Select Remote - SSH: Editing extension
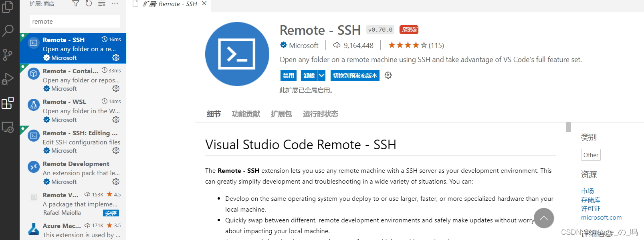Screen dimensions: 644x240 click(73, 141)
